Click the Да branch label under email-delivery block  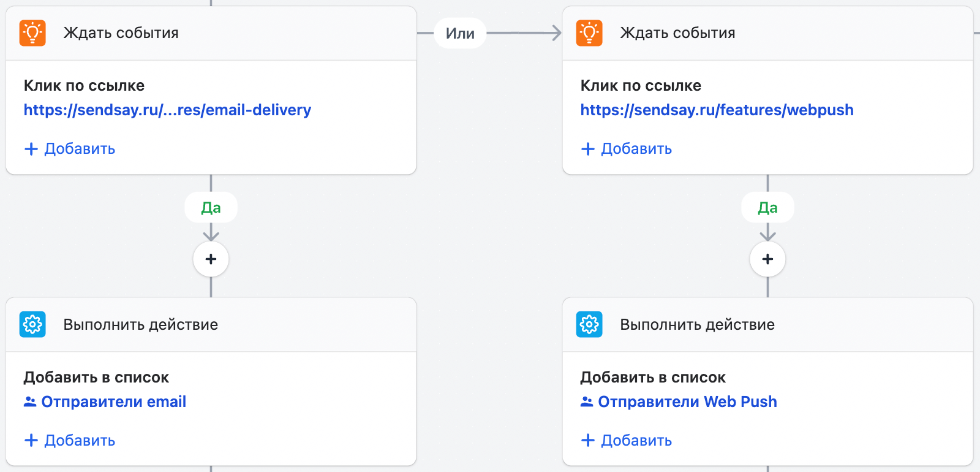211,208
